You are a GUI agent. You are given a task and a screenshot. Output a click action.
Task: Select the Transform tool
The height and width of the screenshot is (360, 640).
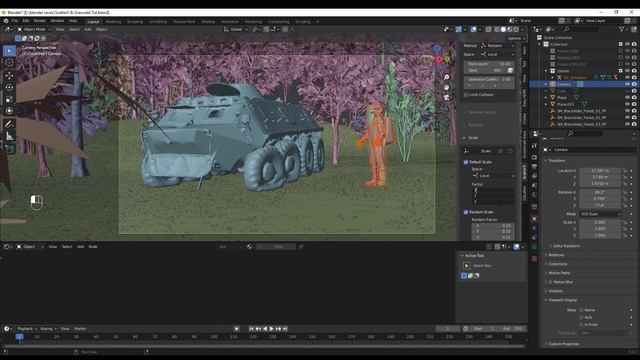coord(9,111)
